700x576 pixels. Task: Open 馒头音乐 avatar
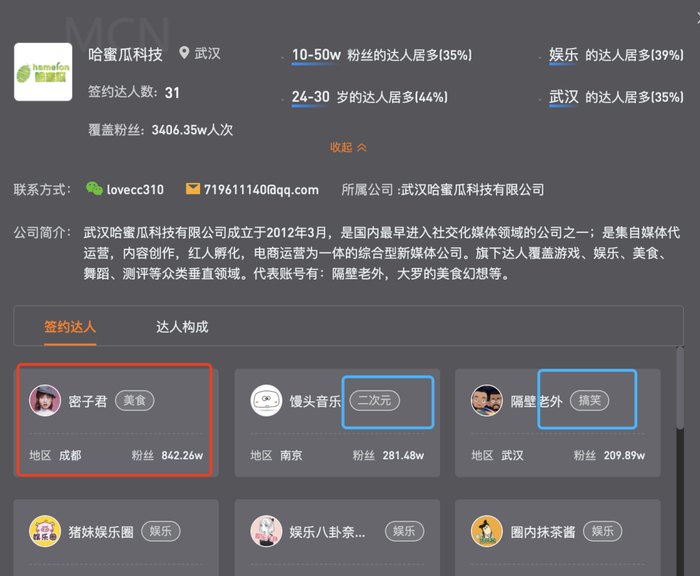pyautogui.click(x=266, y=401)
